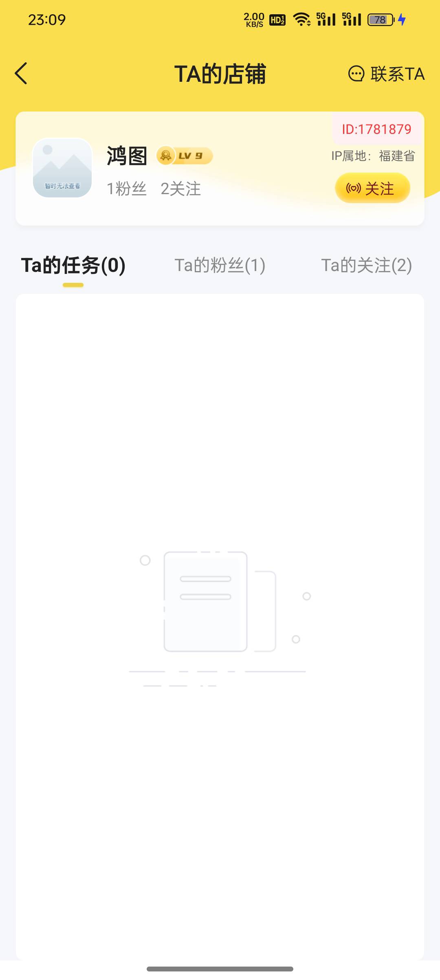Switch to Ta的粉丝(1) tab
The image size is (440, 980).
[x=220, y=265]
